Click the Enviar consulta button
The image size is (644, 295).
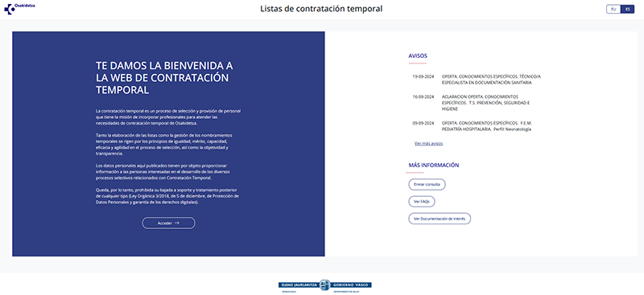(x=427, y=184)
